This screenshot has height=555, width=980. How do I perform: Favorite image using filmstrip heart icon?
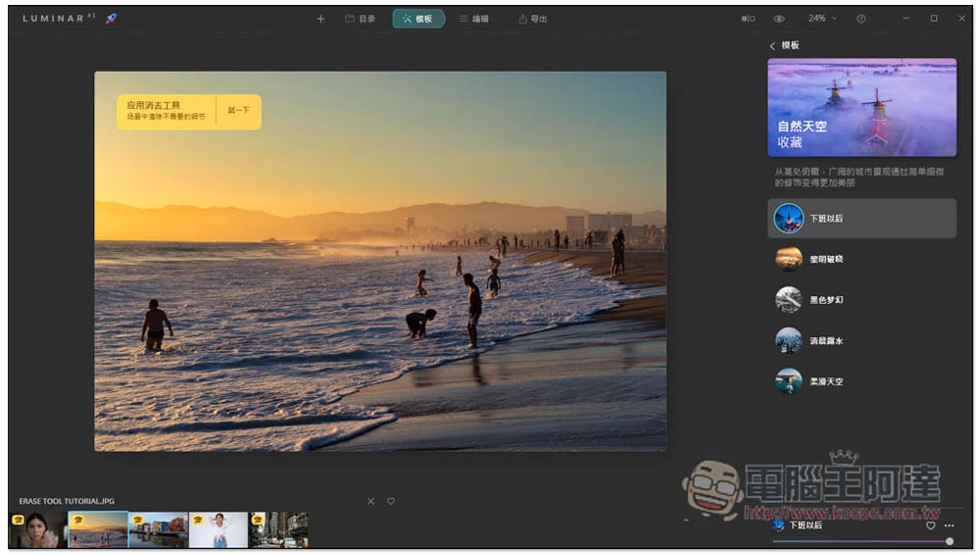(x=391, y=501)
